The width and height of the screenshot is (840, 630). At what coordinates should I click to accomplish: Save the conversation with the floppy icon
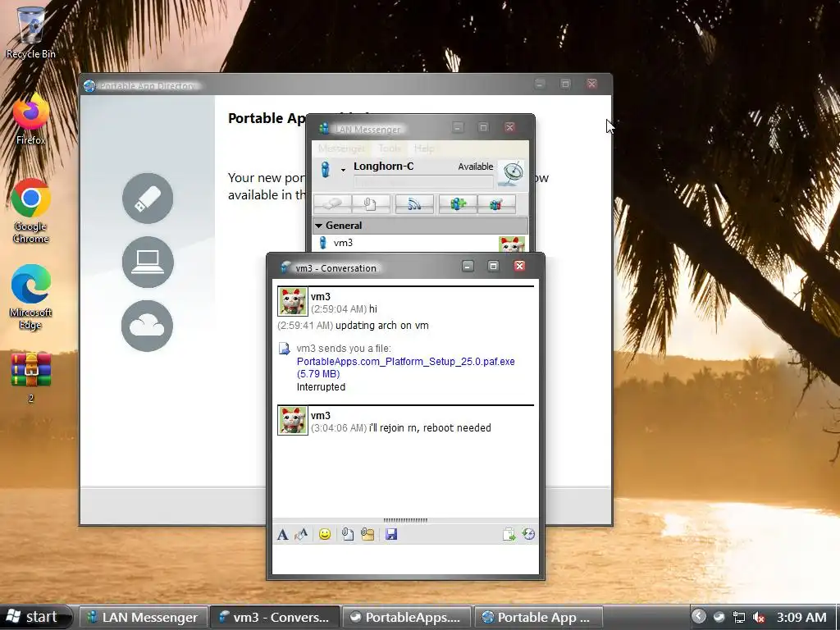391,534
